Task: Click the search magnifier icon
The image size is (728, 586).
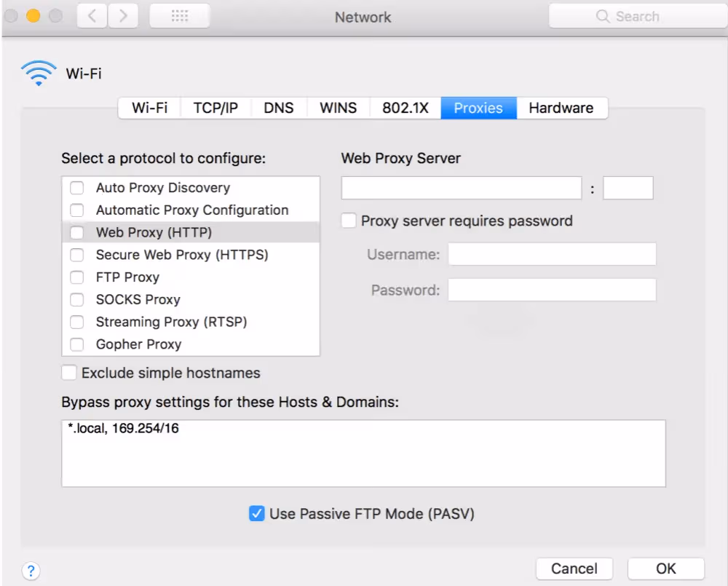Action: [x=603, y=15]
